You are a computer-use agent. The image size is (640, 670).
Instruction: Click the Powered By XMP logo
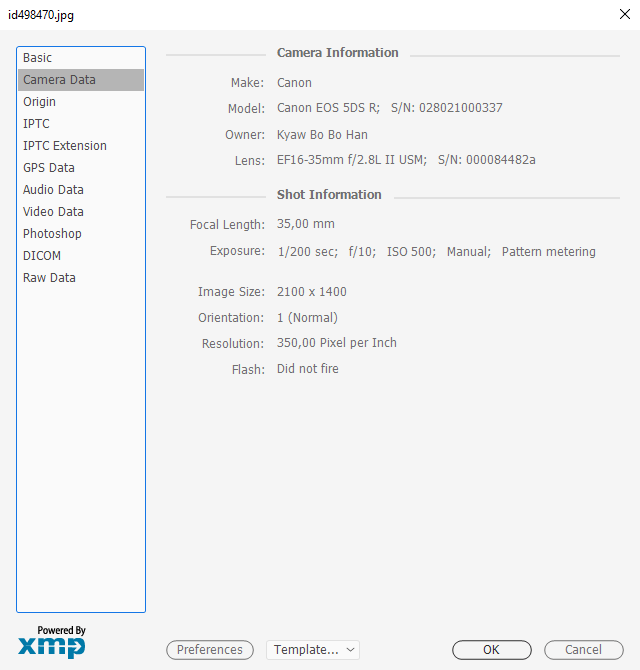click(52, 642)
